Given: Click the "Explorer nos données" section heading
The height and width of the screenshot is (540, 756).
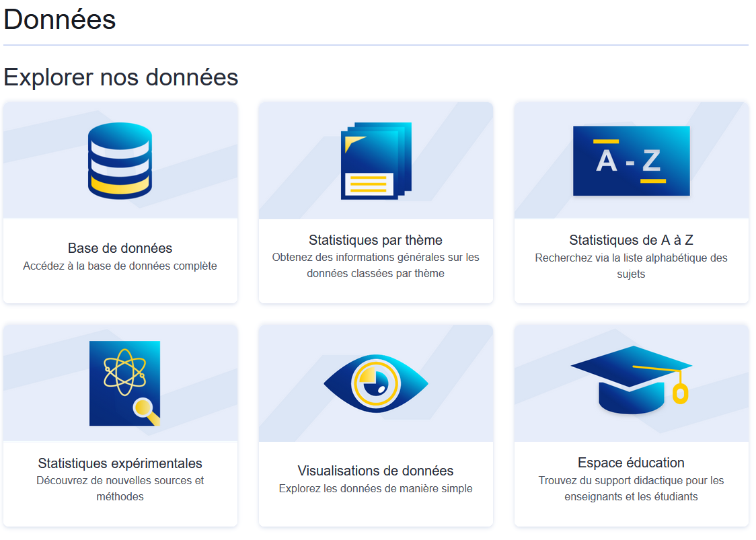Looking at the screenshot, I should (121, 77).
